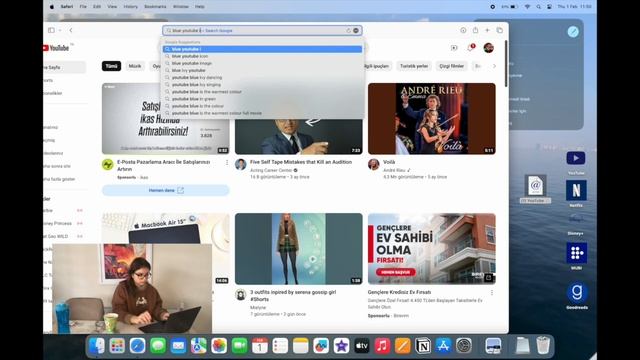Open YouTube account avatar menu

point(489,48)
